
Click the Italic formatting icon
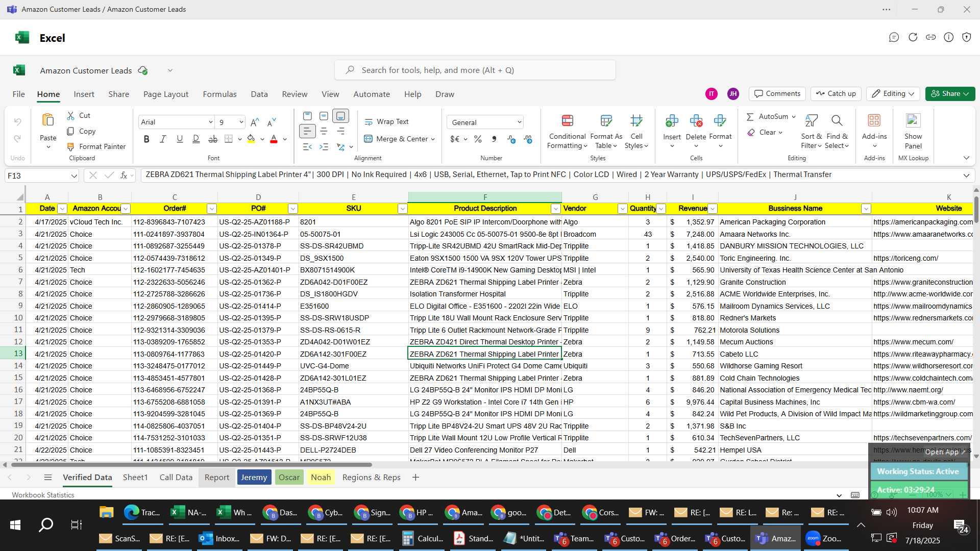(163, 139)
